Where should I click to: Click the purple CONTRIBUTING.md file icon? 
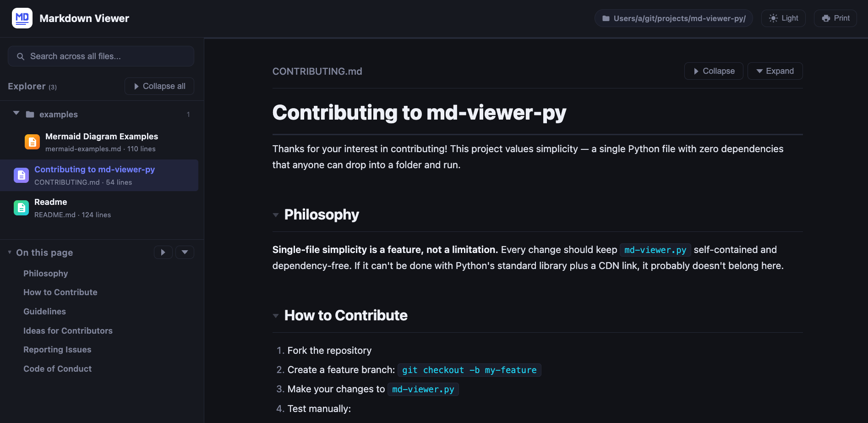[21, 175]
